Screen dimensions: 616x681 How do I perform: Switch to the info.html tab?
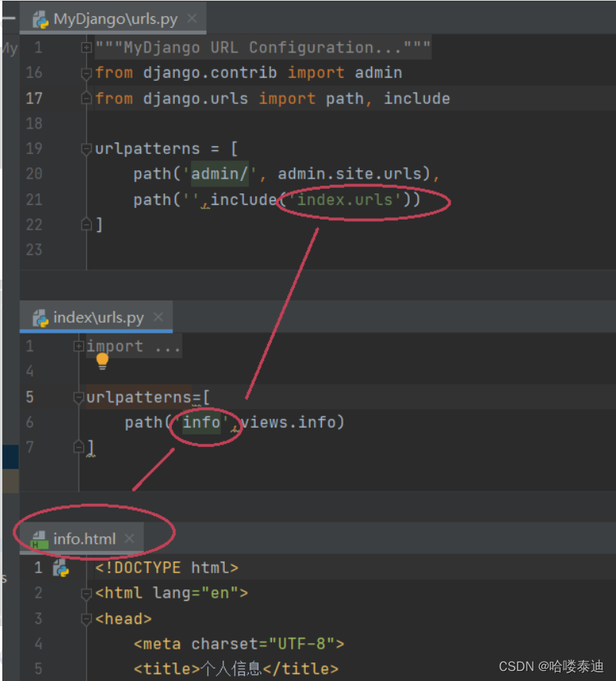click(82, 538)
